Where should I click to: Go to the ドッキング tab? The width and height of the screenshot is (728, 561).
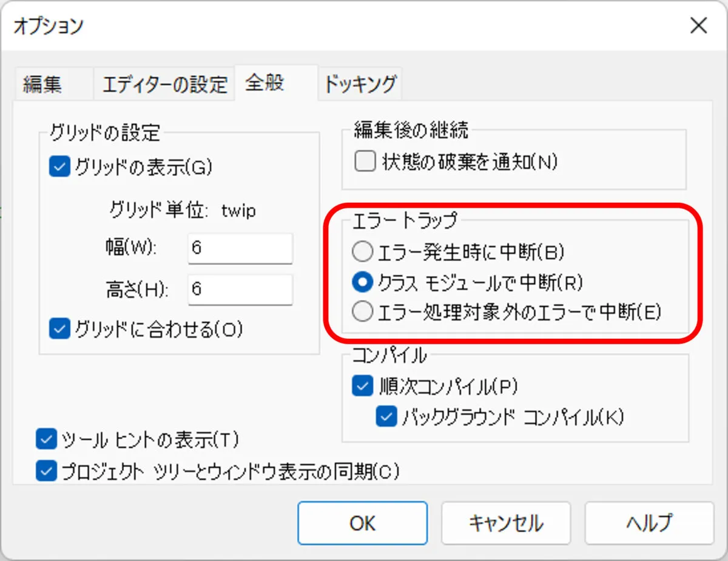(x=360, y=83)
